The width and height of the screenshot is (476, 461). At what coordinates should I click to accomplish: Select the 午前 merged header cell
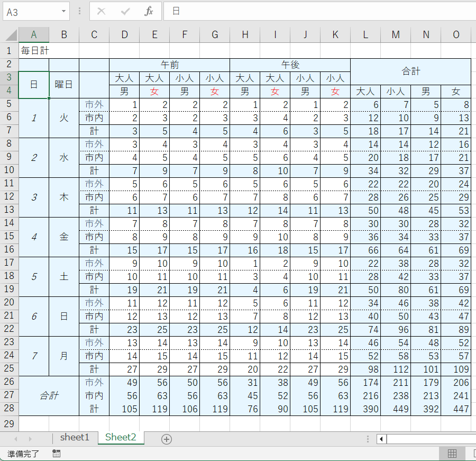click(x=169, y=65)
